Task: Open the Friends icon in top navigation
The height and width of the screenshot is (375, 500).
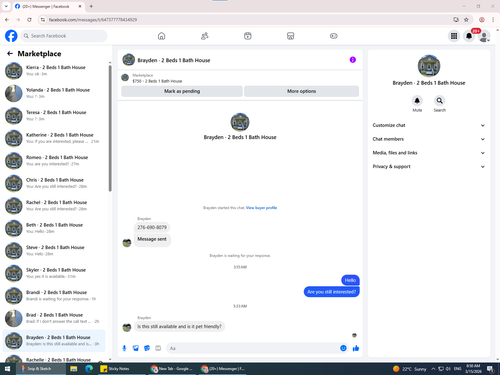Action: [x=204, y=36]
